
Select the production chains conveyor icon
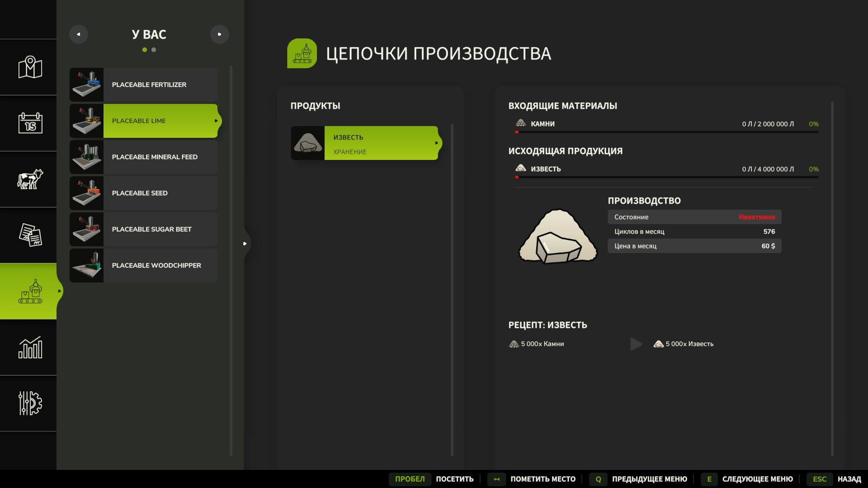(x=30, y=291)
